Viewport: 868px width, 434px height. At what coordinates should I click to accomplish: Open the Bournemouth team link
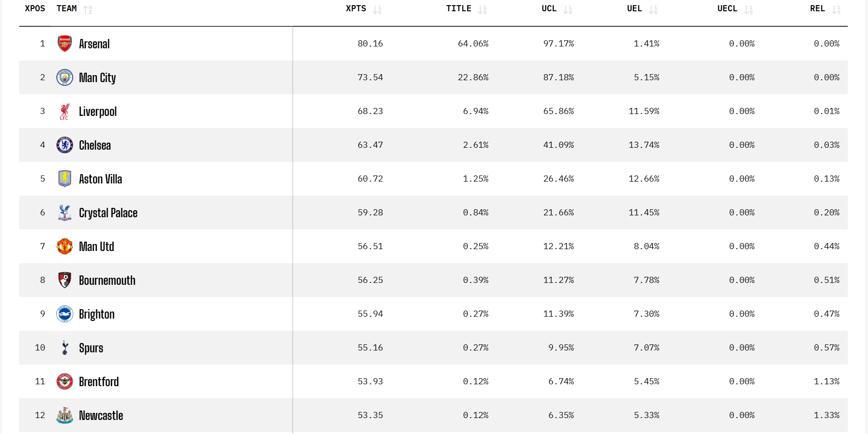pos(107,280)
